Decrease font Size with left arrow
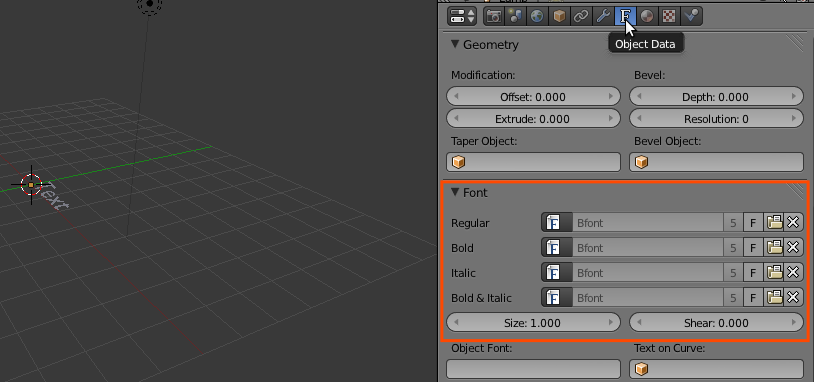Image resolution: width=814 pixels, height=382 pixels. 456,322
